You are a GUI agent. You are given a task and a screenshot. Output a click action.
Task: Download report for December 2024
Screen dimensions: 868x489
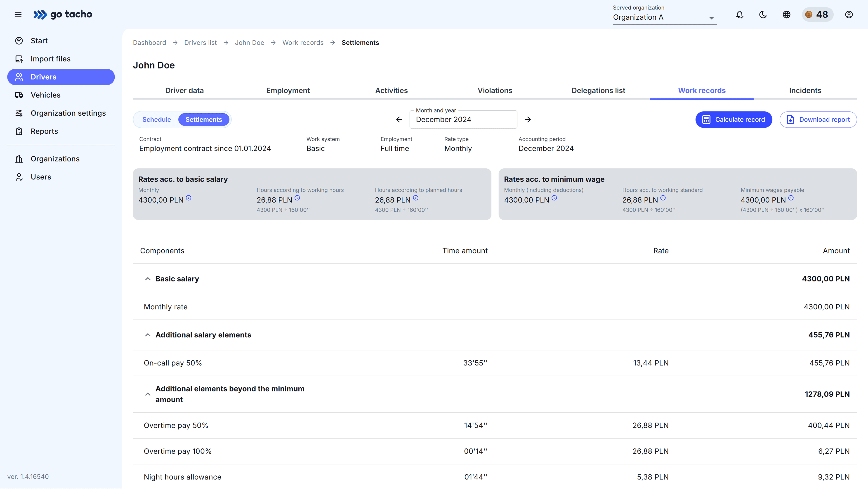tap(818, 119)
